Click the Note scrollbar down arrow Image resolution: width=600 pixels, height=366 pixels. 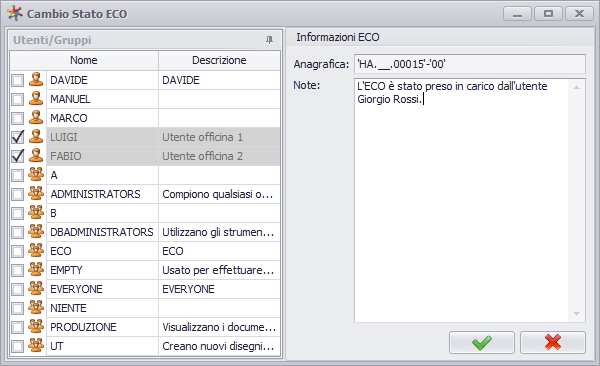pos(577,314)
